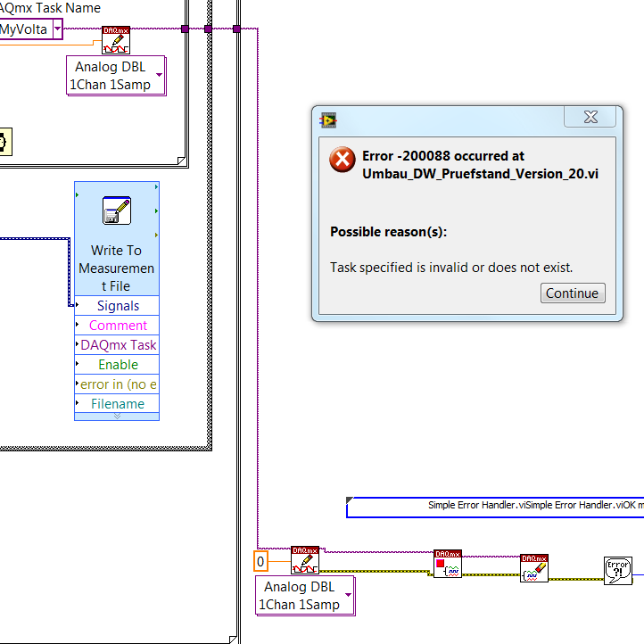Click the DAQmx Task input terminal
Screen dimensions: 644x644
[117, 345]
